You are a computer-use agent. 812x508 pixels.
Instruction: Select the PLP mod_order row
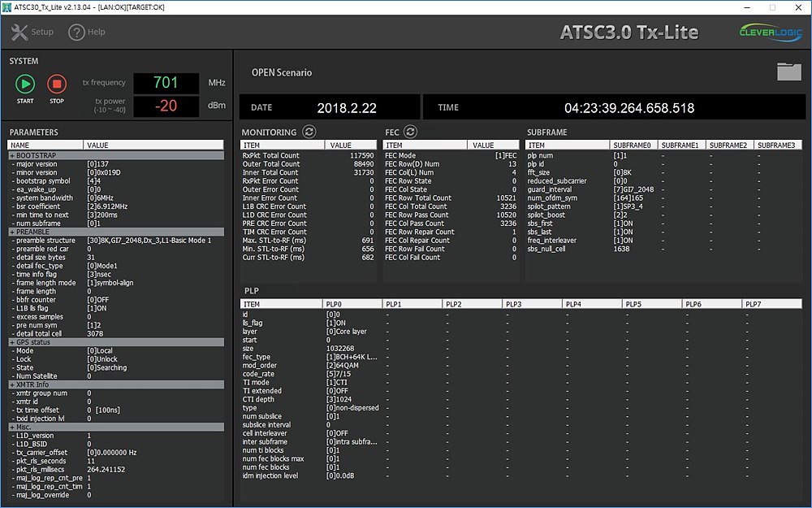pos(521,366)
